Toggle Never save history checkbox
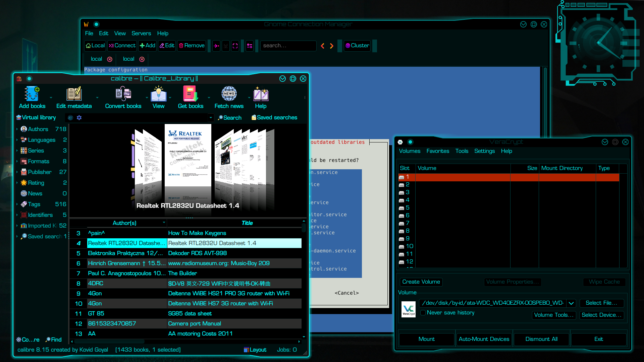This screenshot has width=644, height=362. [423, 313]
